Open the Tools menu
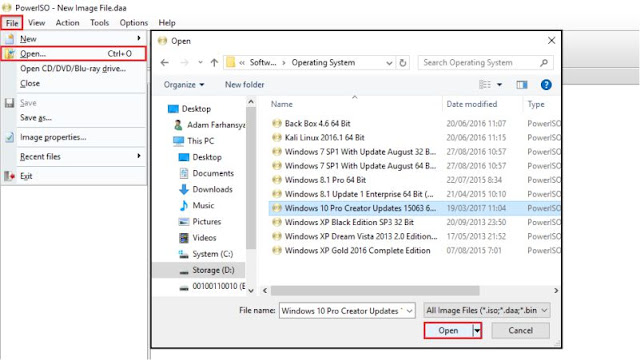This screenshot has width=640, height=360. 100,23
